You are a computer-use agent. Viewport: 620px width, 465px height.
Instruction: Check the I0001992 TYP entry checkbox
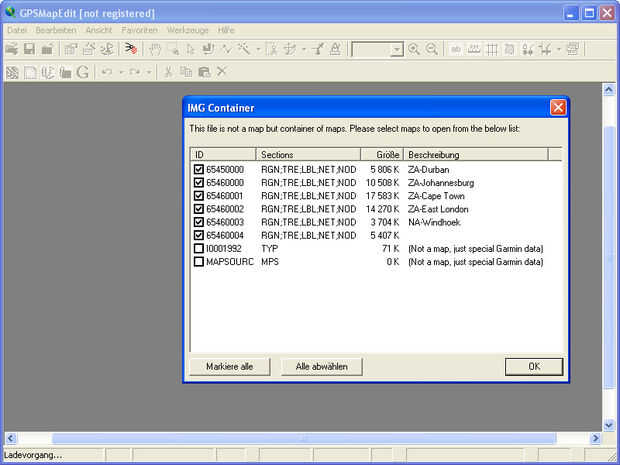[198, 248]
